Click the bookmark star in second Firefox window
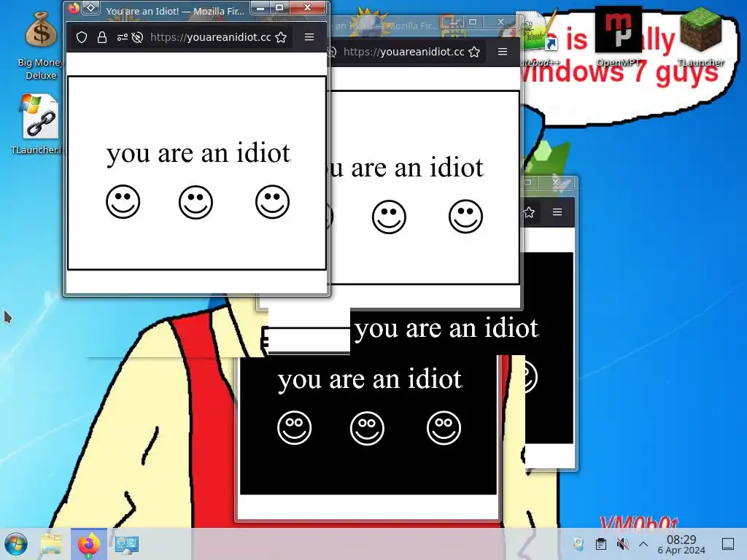The width and height of the screenshot is (747, 560). click(x=474, y=52)
